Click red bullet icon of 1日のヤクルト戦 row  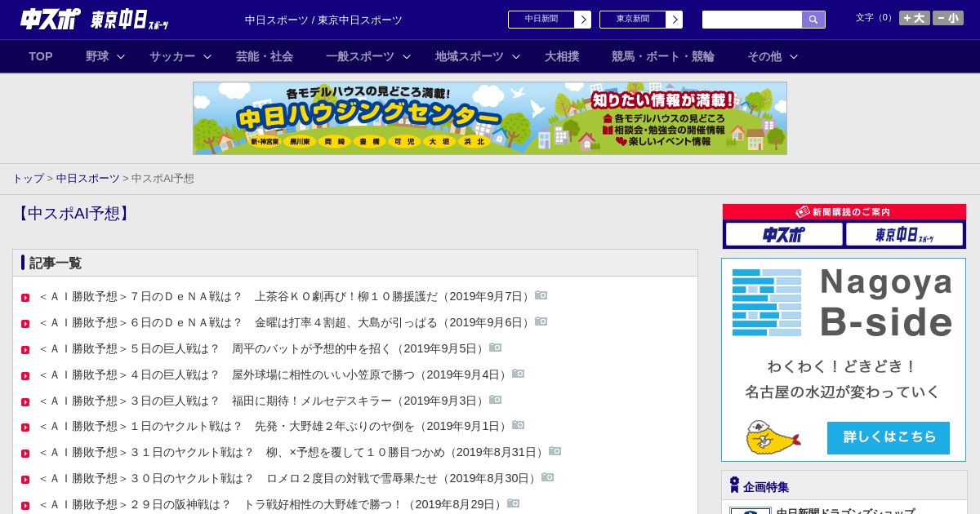[25, 428]
